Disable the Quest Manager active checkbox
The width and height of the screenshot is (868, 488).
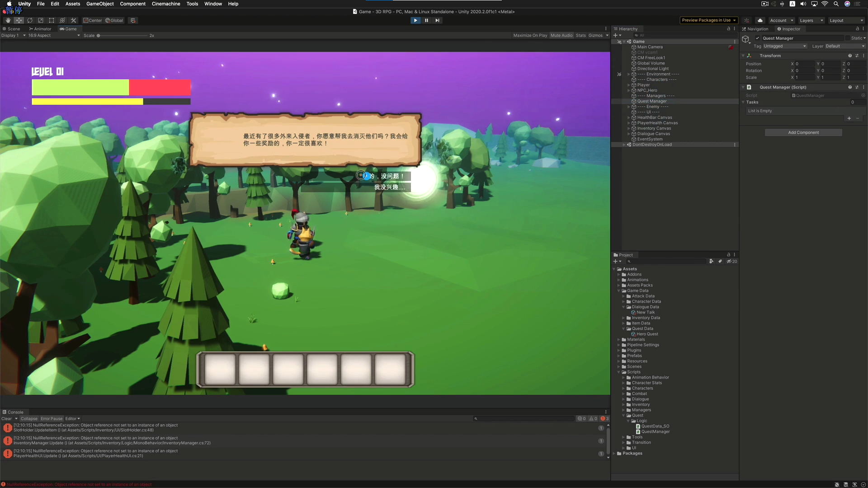coord(758,38)
